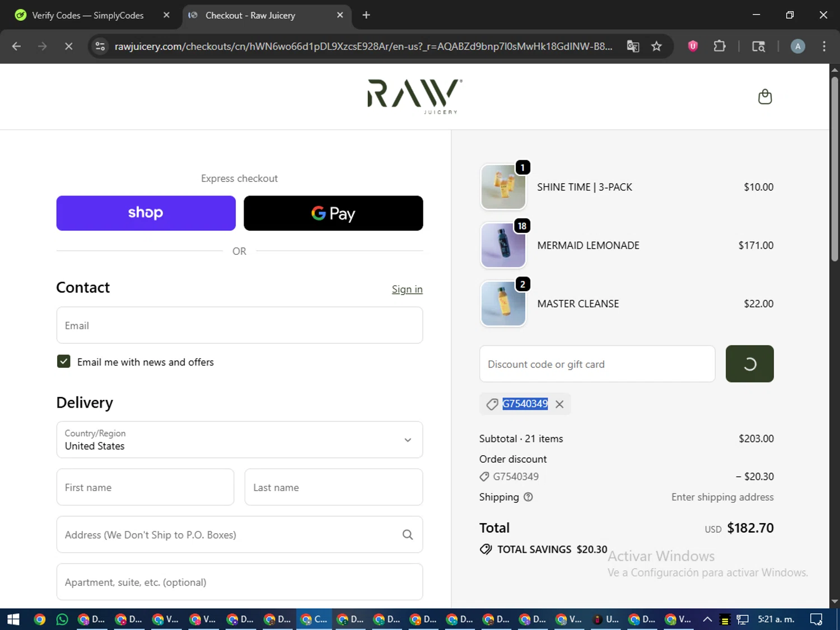Image resolution: width=840 pixels, height=630 pixels.
Task: Click the MASTER CLEANSE product thumbnail
Action: (x=503, y=304)
